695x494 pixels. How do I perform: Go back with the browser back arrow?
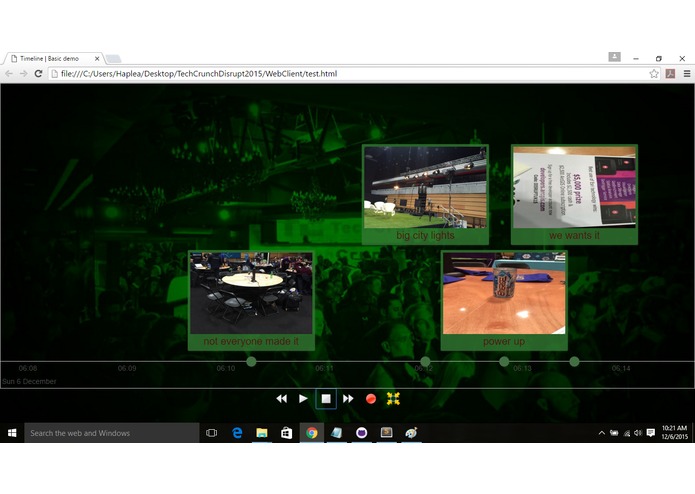pos(9,74)
